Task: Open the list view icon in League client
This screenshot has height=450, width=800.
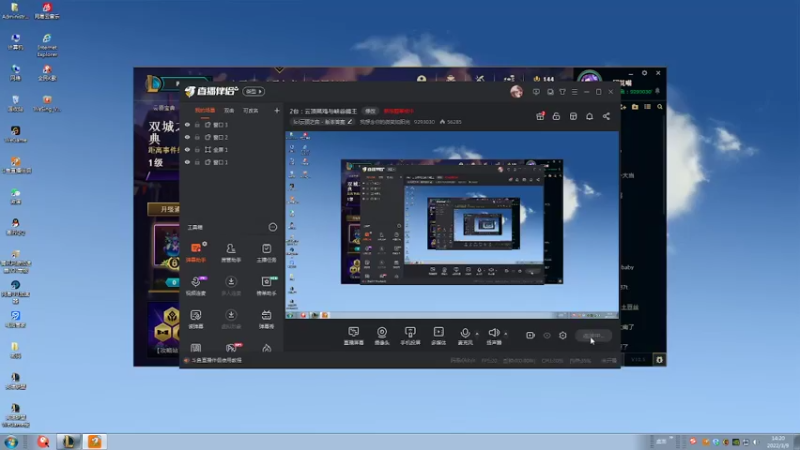Action: [647, 107]
